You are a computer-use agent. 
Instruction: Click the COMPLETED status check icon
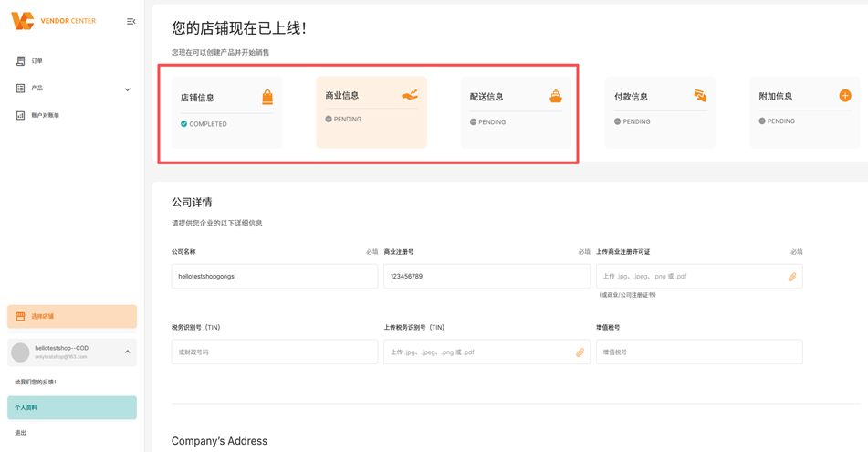[x=183, y=124]
